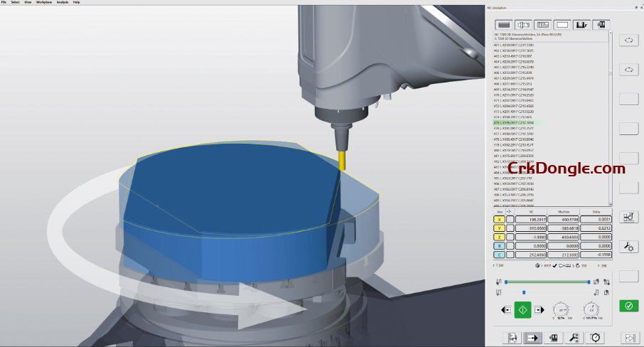Screen dimensions: 644x347
Task: Toggle the checkbox beside the X axis
Action: (x=510, y=220)
